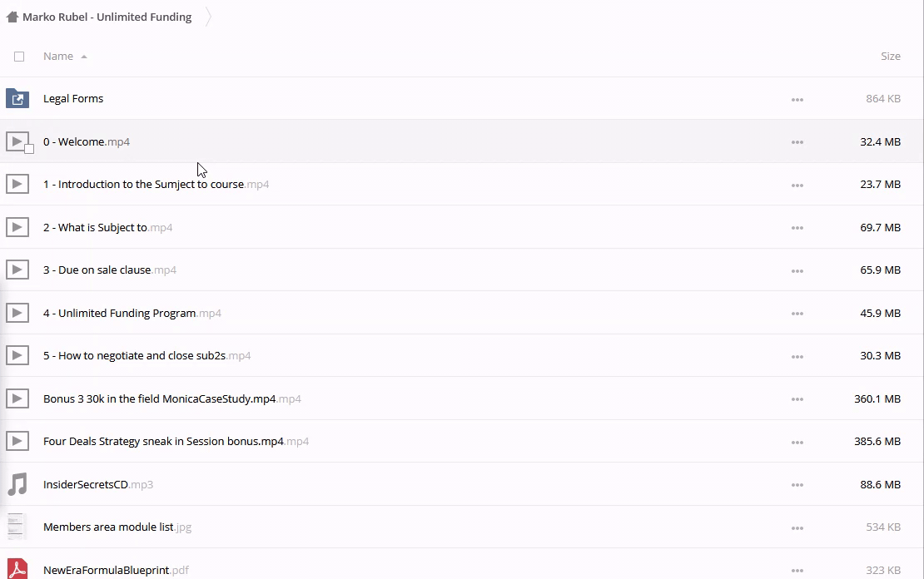Image resolution: width=924 pixels, height=579 pixels.
Task: Toggle the select-all checkbox in header
Action: pyautogui.click(x=19, y=57)
